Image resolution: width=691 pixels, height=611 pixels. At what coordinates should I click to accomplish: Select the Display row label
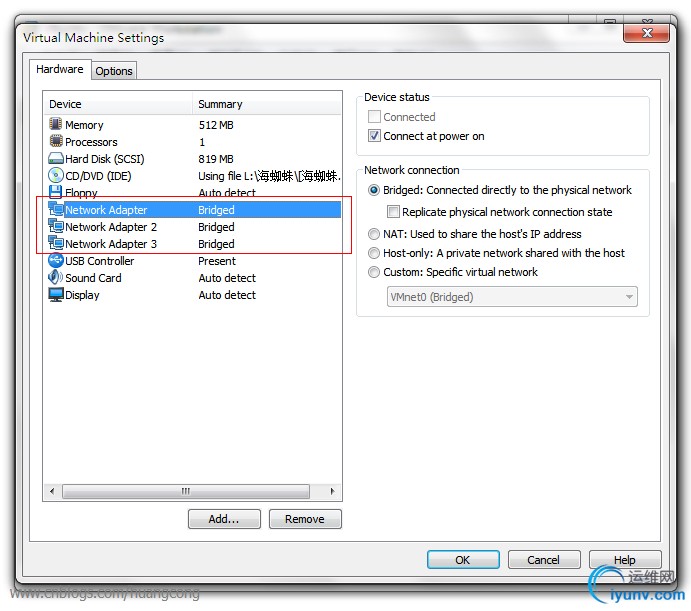[82, 295]
